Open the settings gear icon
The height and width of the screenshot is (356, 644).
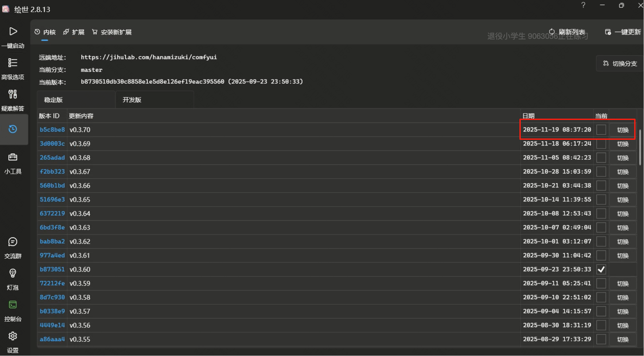(13, 336)
